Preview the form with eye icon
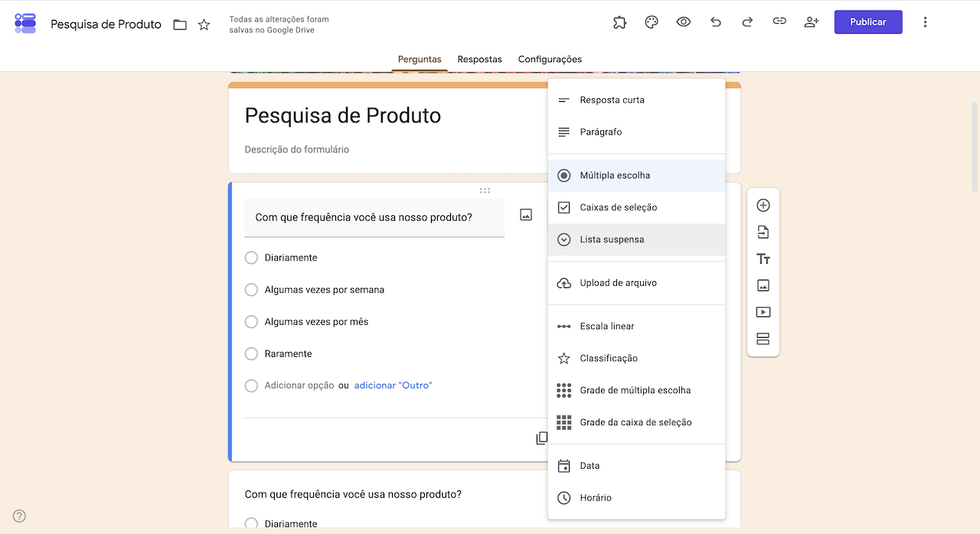The height and width of the screenshot is (534, 980). (x=684, y=22)
